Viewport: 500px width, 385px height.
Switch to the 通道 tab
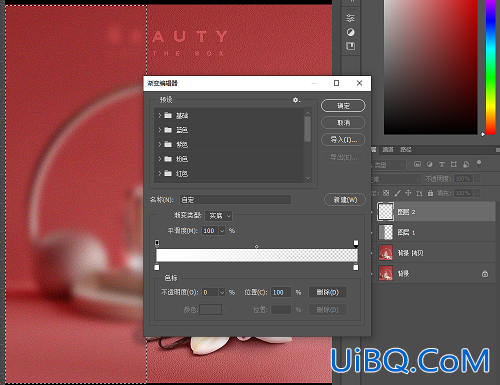point(388,150)
